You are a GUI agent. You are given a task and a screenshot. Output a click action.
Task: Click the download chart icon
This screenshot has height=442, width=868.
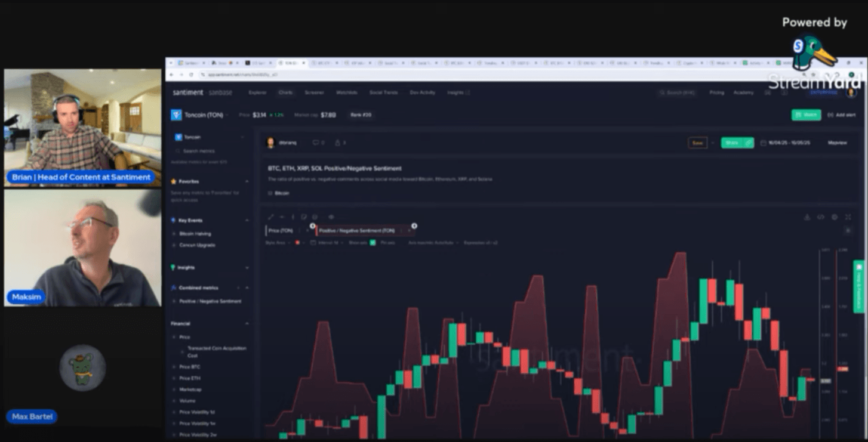(x=807, y=217)
